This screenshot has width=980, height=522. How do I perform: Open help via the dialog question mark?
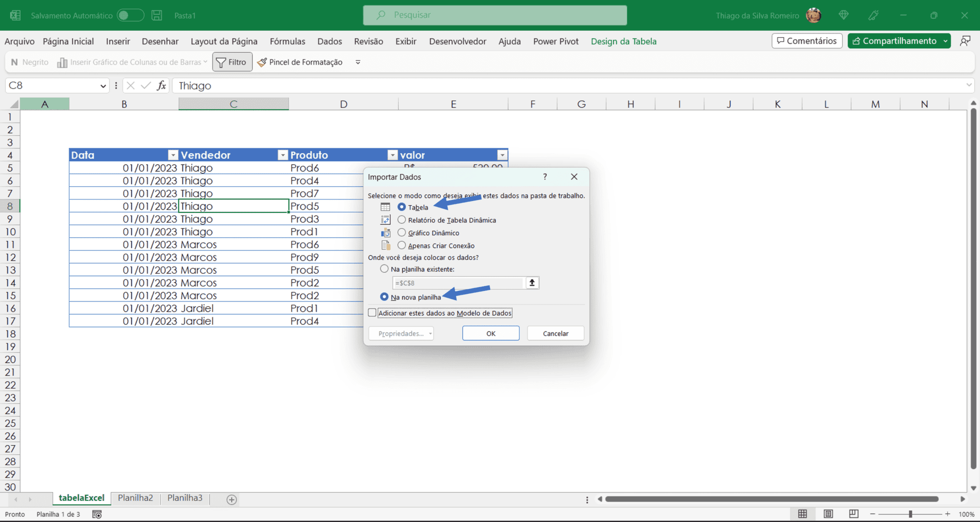[x=545, y=177]
